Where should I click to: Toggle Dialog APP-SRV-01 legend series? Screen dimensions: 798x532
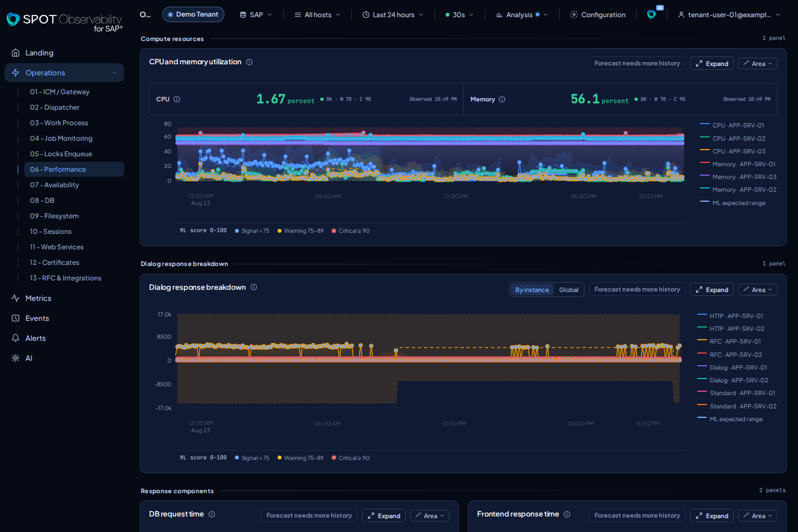732,367
